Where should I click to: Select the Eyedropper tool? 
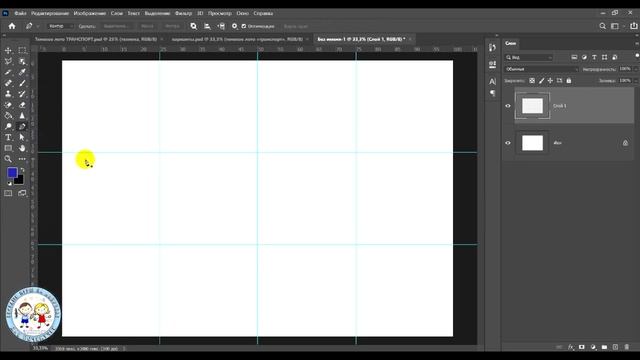pyautogui.click(x=22, y=72)
